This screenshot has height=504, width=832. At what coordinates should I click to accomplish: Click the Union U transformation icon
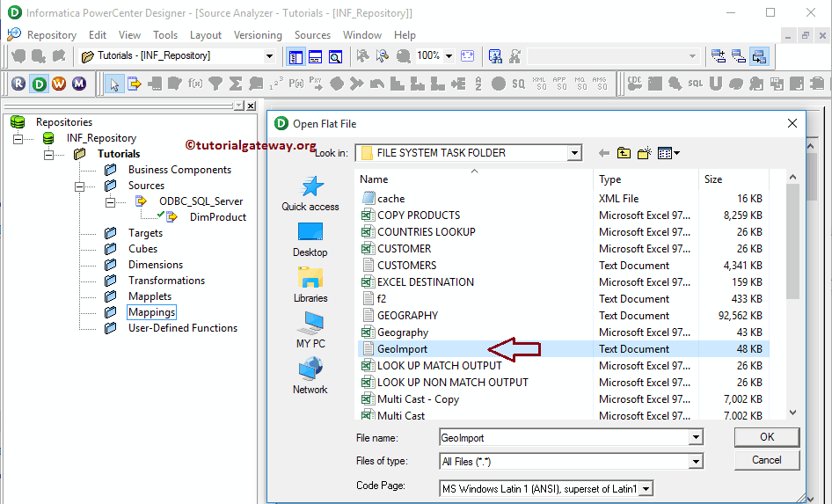715,84
